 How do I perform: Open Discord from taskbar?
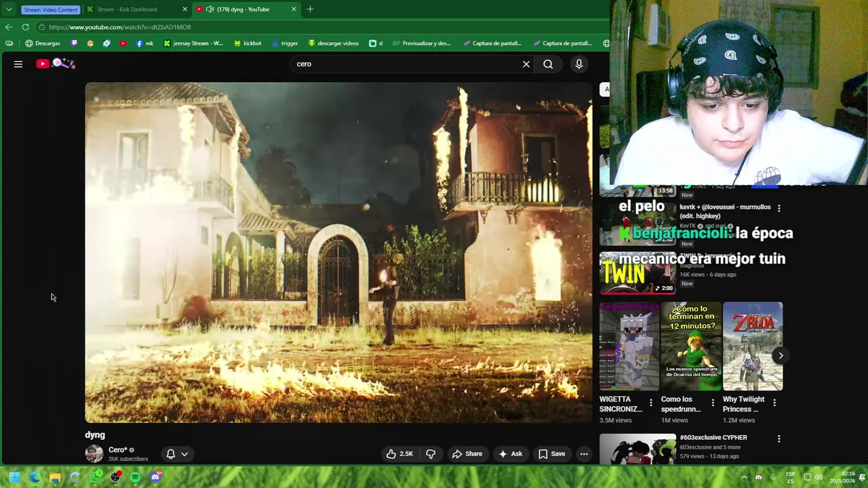click(x=156, y=477)
